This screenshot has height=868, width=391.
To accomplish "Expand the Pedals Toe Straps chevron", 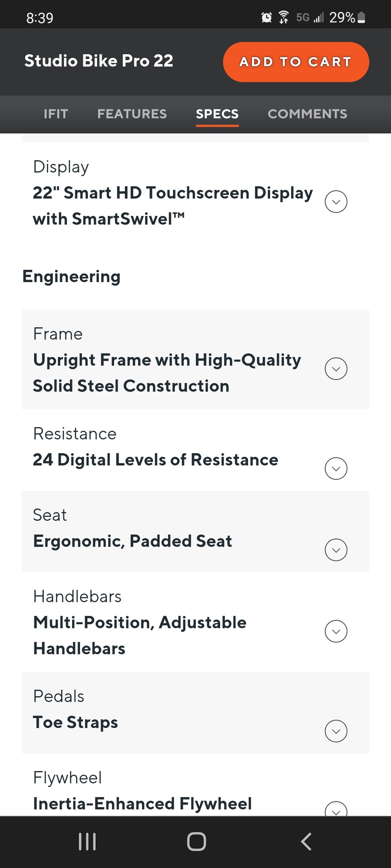I will tap(336, 731).
